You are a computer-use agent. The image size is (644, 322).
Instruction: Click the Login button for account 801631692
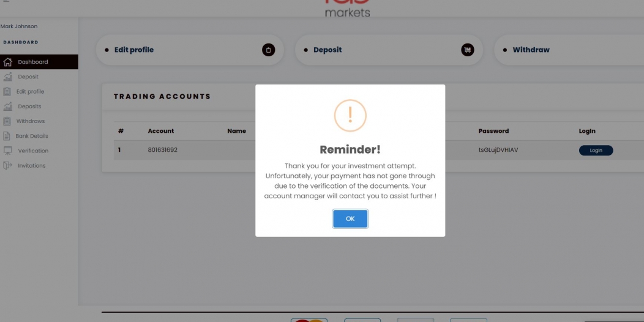tap(596, 151)
